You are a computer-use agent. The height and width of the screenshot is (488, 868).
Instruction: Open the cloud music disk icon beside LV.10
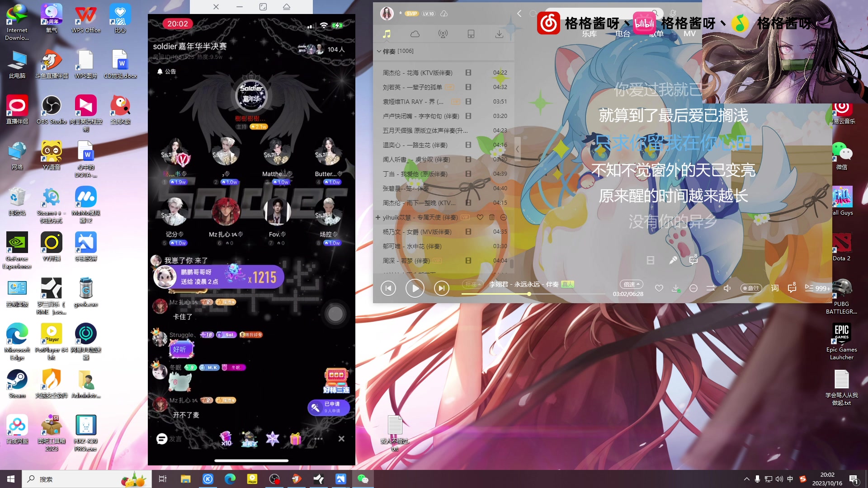444,14
